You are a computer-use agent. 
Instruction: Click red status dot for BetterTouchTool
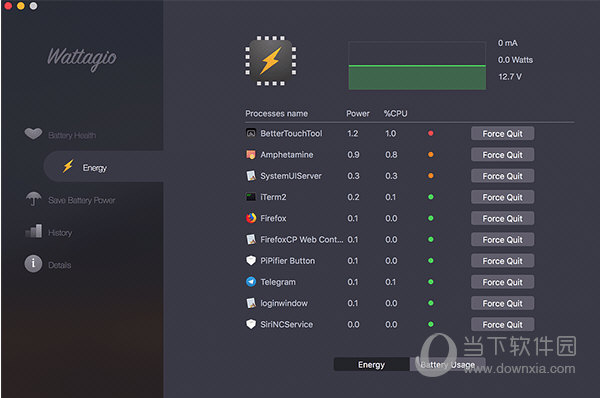[x=431, y=133]
